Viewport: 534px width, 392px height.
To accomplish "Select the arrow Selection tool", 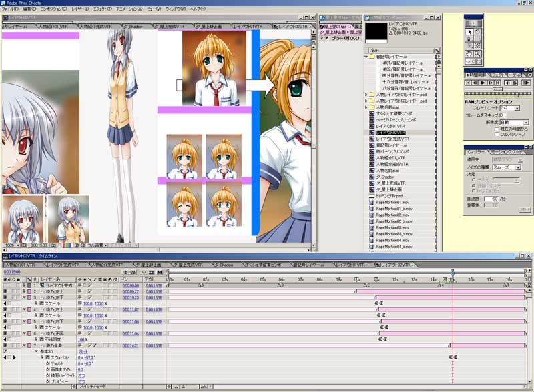I will (469, 31).
